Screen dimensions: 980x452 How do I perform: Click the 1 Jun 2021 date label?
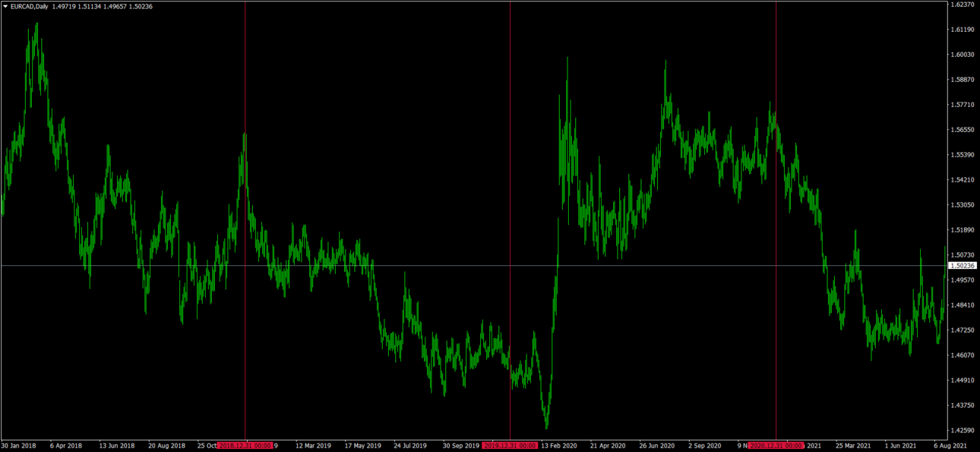pos(901,446)
